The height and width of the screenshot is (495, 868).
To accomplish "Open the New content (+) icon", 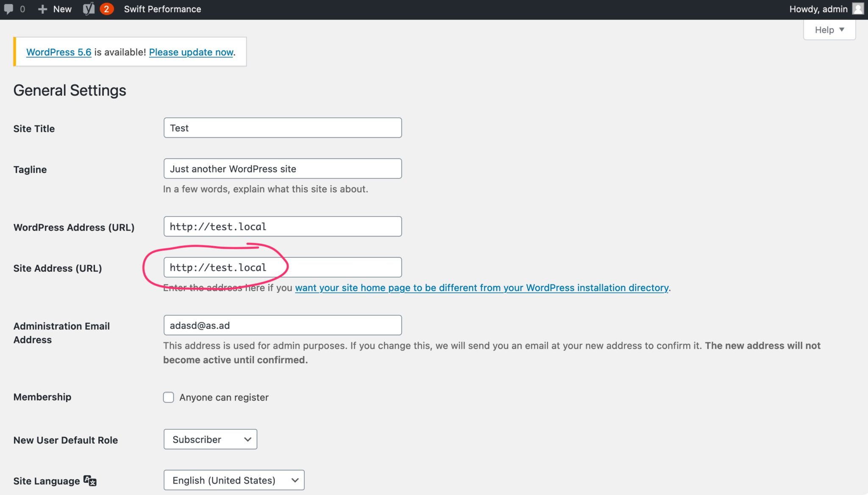I will 42,8.
